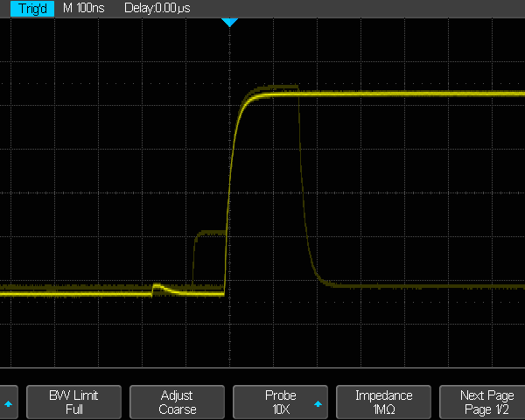Click the bright yellow waveform's high plateau
This screenshot has height=420, width=525.
[394, 93]
